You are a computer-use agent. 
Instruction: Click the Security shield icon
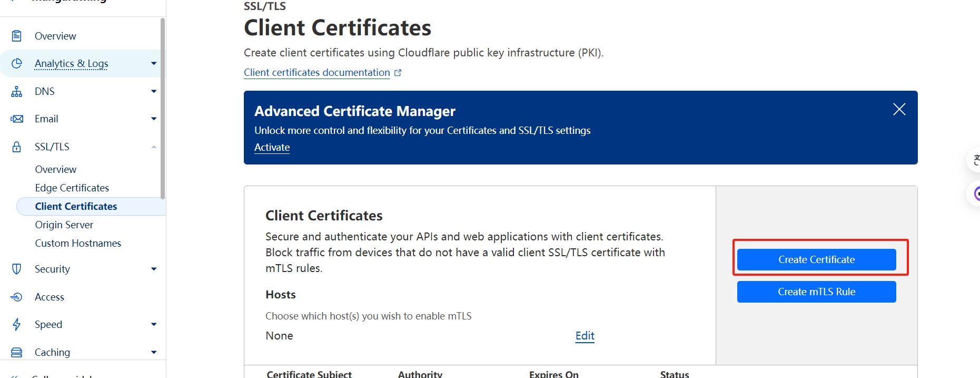point(17,269)
